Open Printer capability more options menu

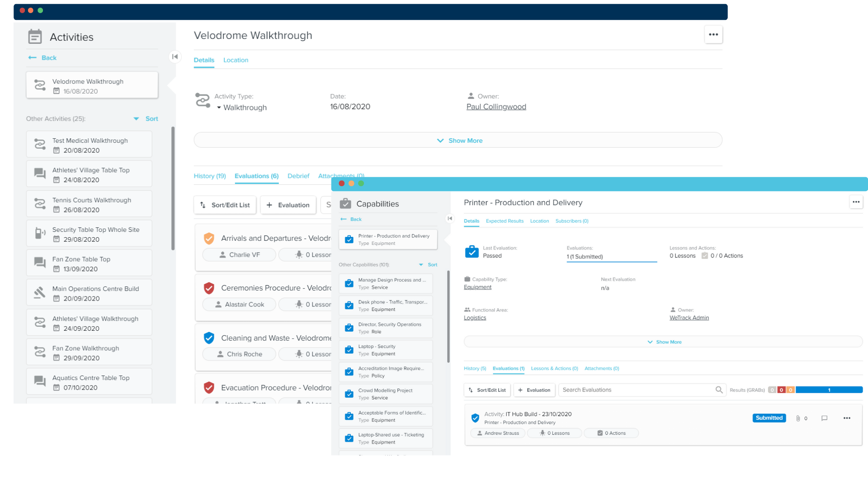coord(856,202)
